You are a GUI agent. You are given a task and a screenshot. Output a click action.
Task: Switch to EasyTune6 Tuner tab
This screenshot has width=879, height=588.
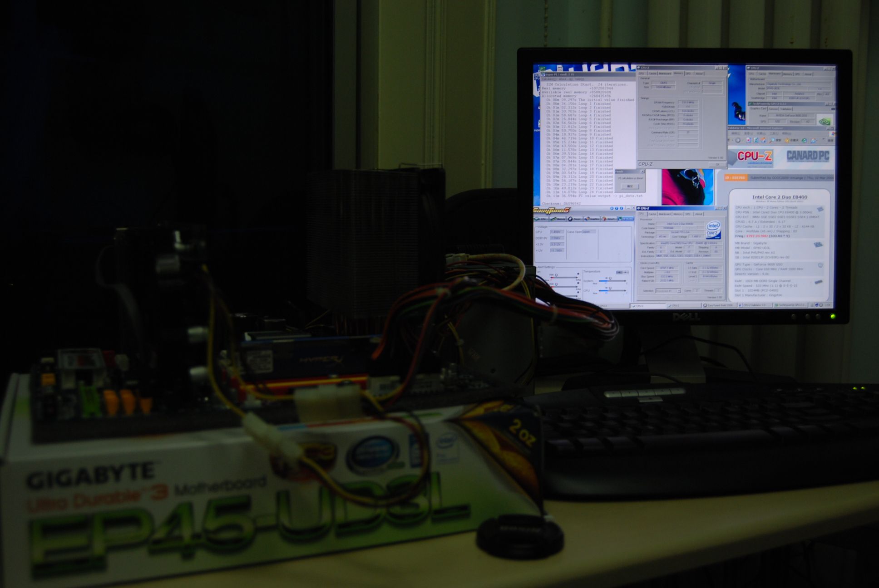click(x=575, y=219)
